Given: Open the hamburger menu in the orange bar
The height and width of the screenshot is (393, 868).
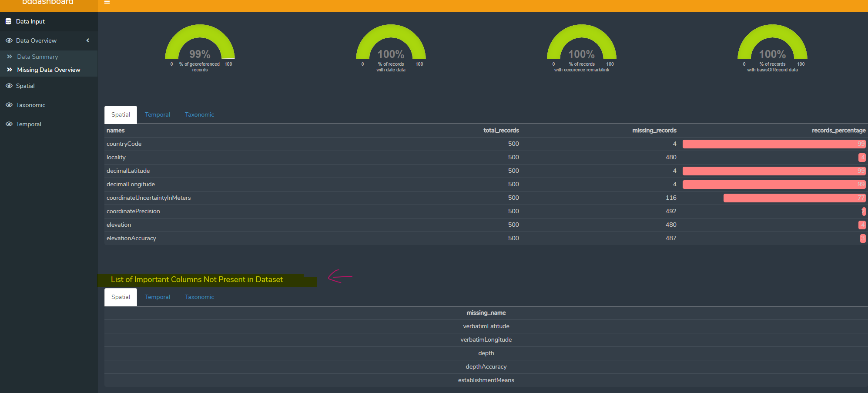Looking at the screenshot, I should (x=107, y=2).
